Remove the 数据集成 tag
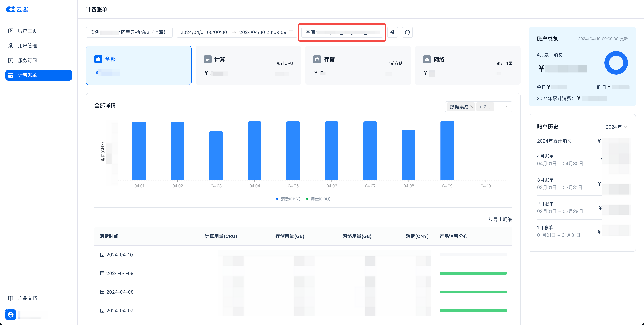Viewport: 644px width, 325px height. pos(471,107)
